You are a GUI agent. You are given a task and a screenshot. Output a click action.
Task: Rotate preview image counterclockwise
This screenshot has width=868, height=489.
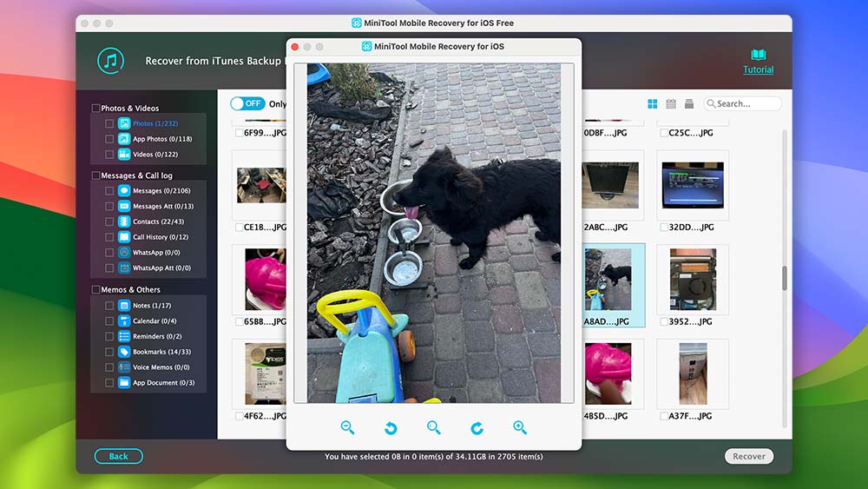coord(391,427)
